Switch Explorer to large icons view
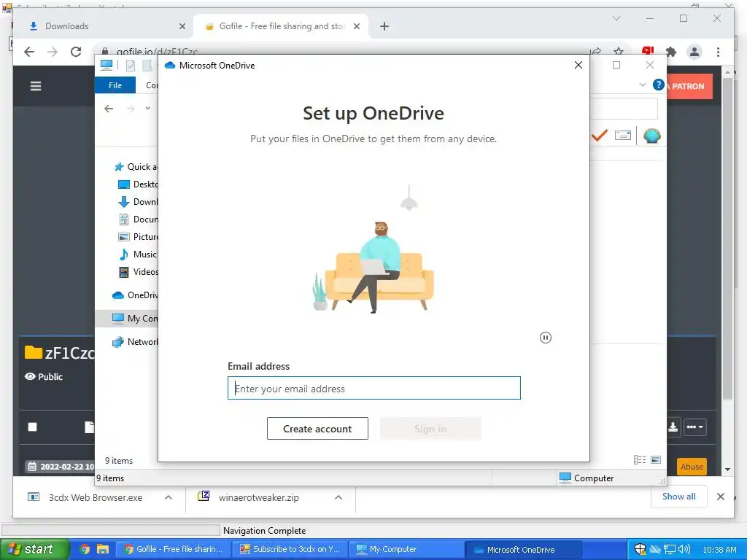This screenshot has width=747, height=560. pyautogui.click(x=656, y=459)
